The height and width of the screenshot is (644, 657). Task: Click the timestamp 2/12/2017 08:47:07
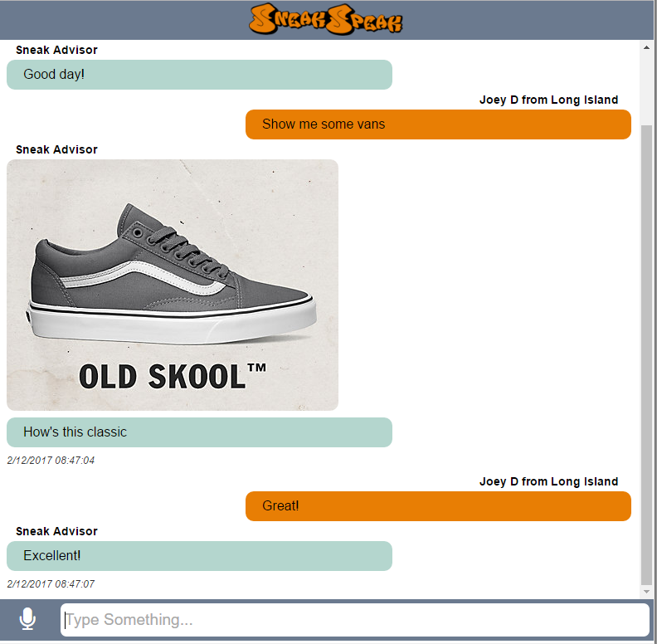click(x=51, y=584)
